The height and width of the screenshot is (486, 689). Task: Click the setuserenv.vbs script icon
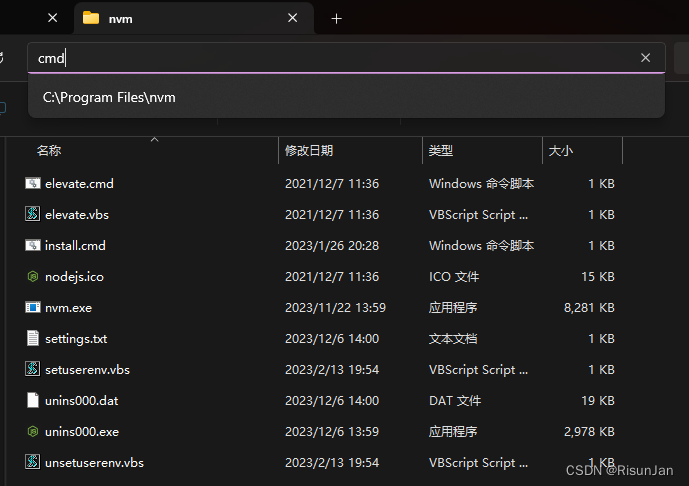(33, 369)
